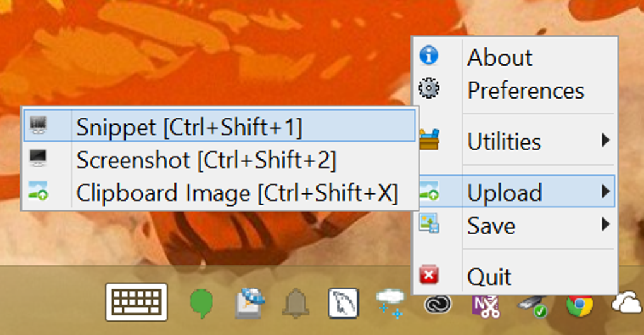Open the Google Chrome tray icon
The width and height of the screenshot is (644, 335).
click(x=579, y=305)
